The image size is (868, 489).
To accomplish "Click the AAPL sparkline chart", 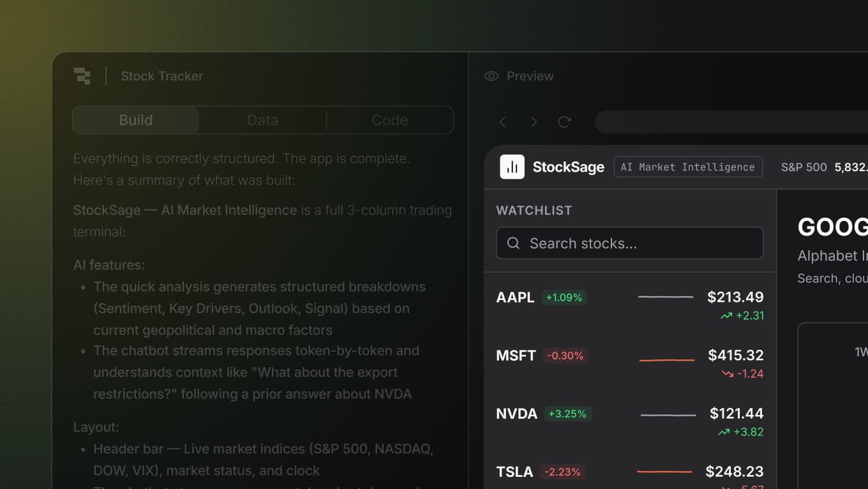I will (666, 297).
